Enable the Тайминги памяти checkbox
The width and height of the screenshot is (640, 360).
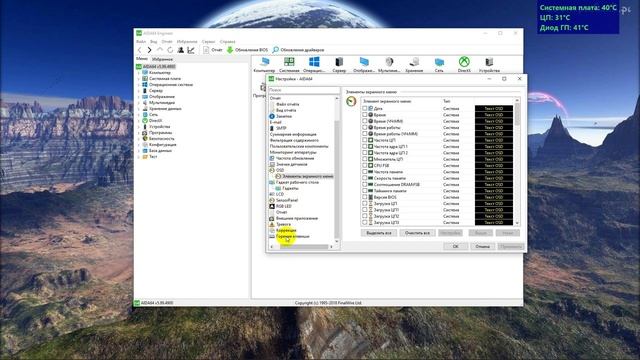point(364,191)
